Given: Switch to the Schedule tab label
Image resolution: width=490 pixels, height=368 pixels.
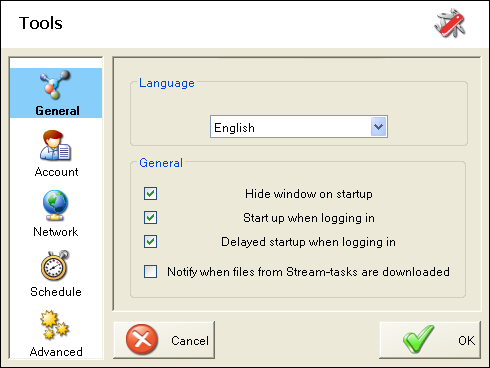Looking at the screenshot, I should (x=56, y=292).
